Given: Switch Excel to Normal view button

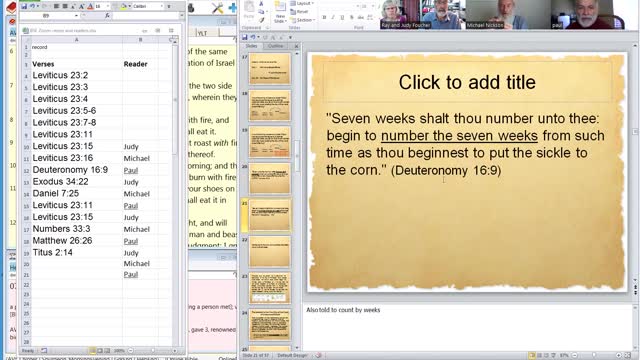Looking at the screenshot, I should click(x=93, y=351).
